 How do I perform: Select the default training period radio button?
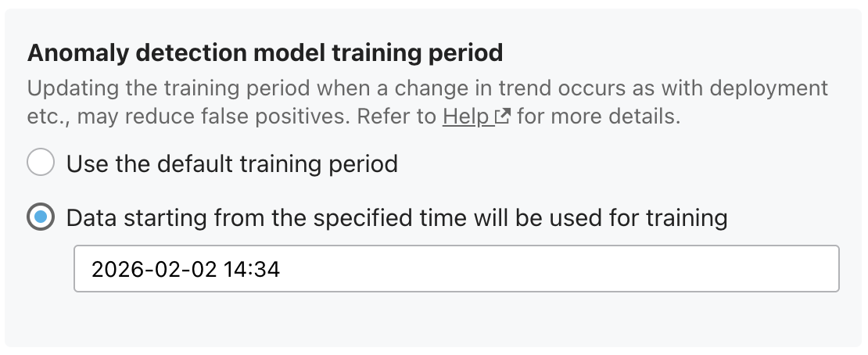coord(41,163)
